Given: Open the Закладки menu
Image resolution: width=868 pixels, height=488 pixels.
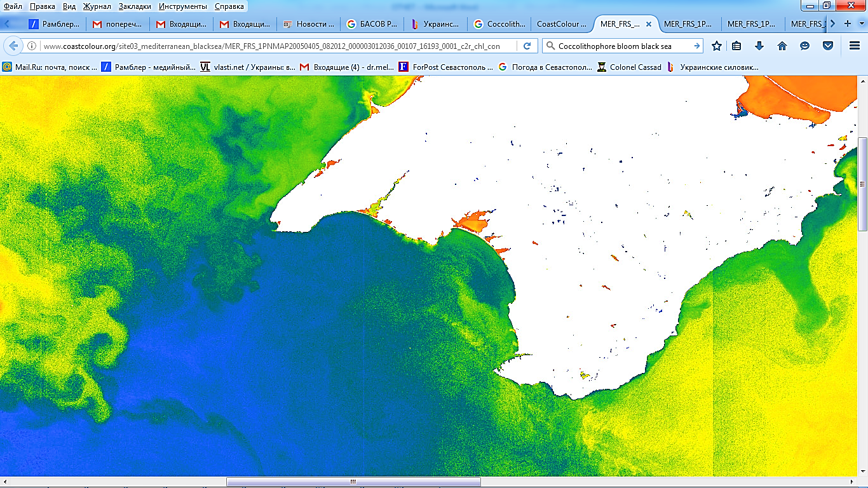Looking at the screenshot, I should [x=135, y=6].
